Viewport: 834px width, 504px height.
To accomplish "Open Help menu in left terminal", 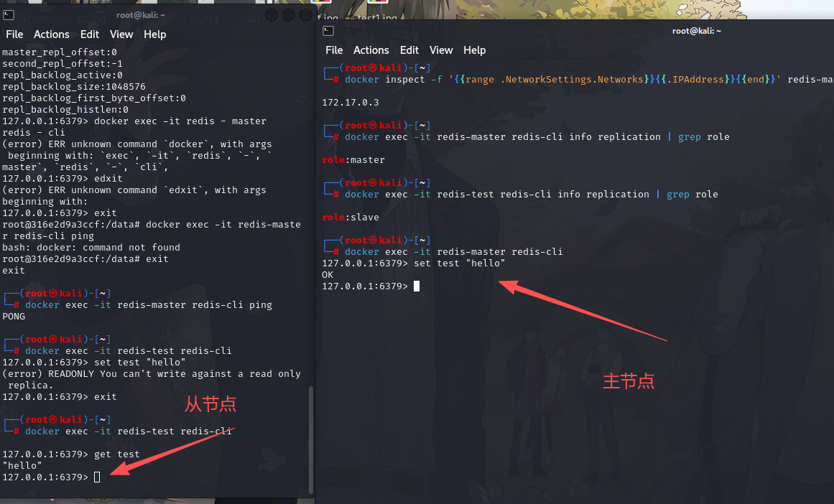I will tap(154, 34).
